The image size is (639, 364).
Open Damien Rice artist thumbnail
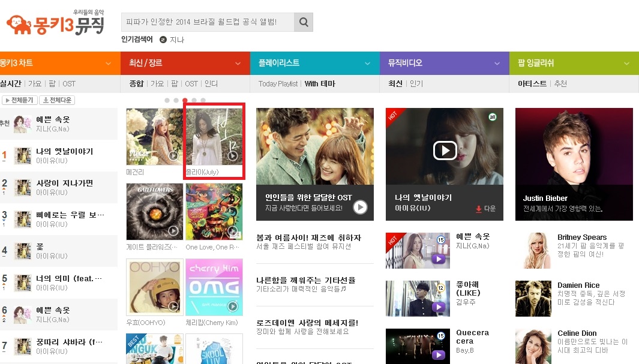coord(533,299)
